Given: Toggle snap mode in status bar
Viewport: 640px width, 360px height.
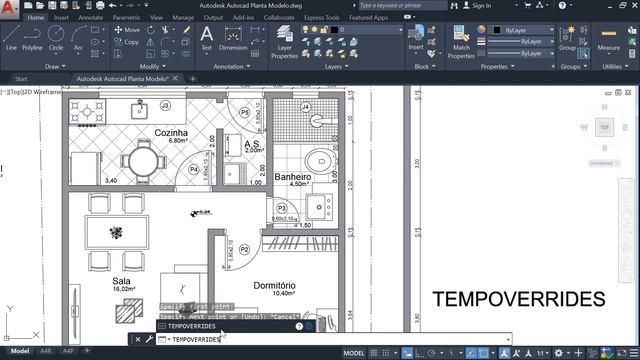Looking at the screenshot, I should (386, 353).
